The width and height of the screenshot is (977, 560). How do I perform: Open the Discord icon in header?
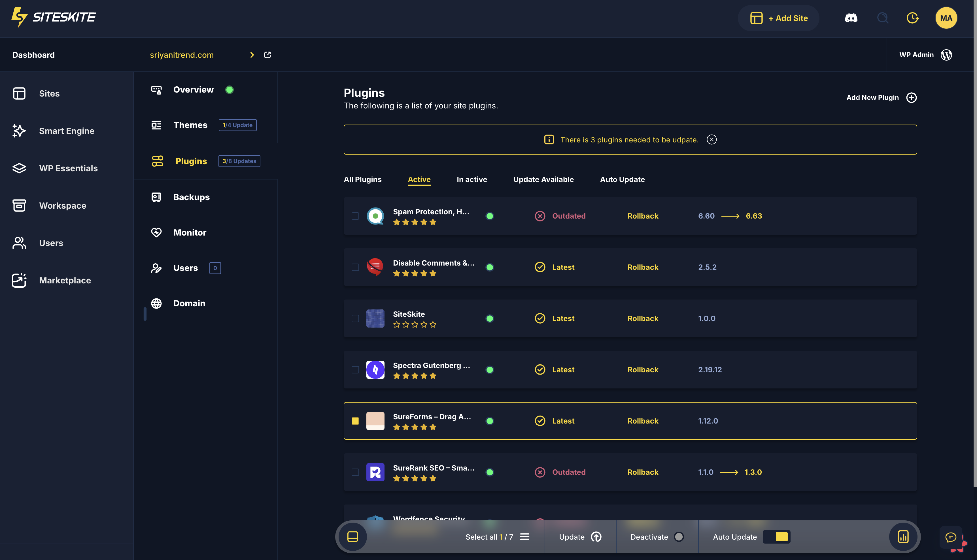tap(851, 18)
